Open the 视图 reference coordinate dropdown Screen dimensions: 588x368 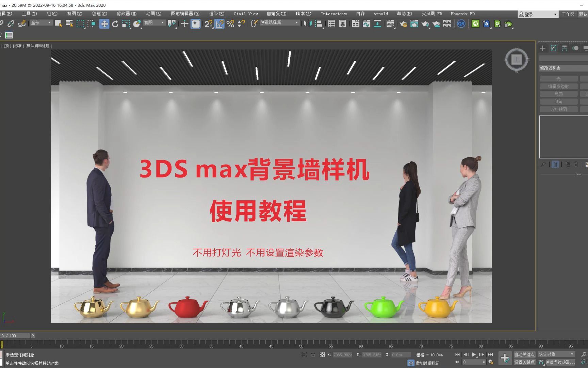[x=154, y=23]
